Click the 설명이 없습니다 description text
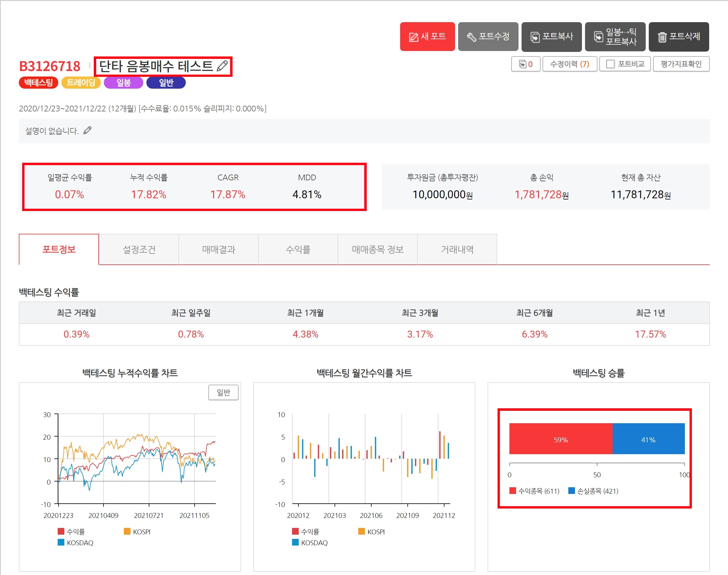728x575 pixels. pos(52,131)
